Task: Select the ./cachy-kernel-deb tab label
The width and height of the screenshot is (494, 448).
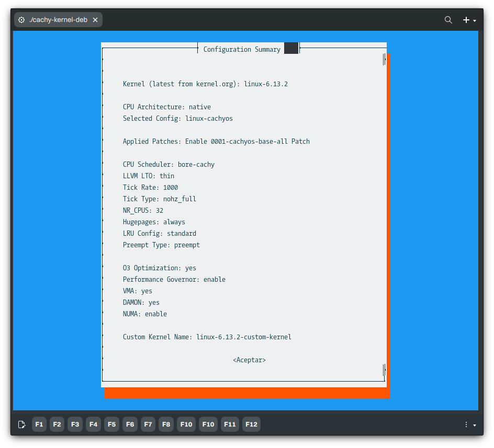Action: coord(58,20)
